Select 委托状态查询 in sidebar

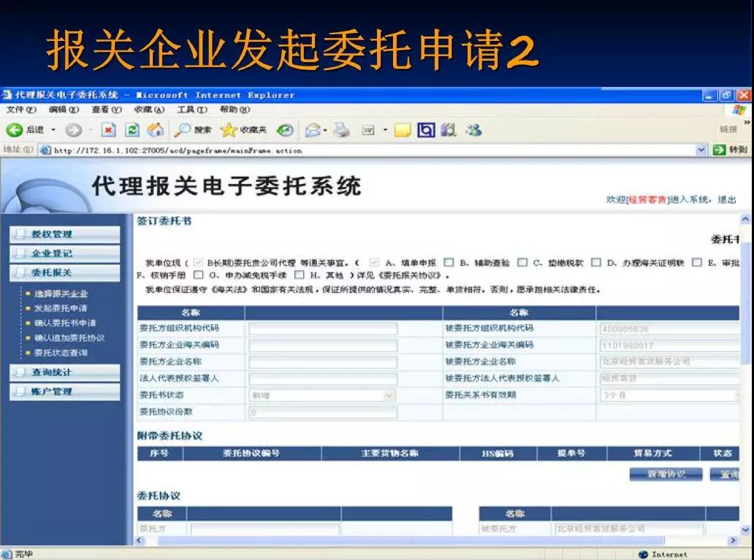(x=61, y=353)
